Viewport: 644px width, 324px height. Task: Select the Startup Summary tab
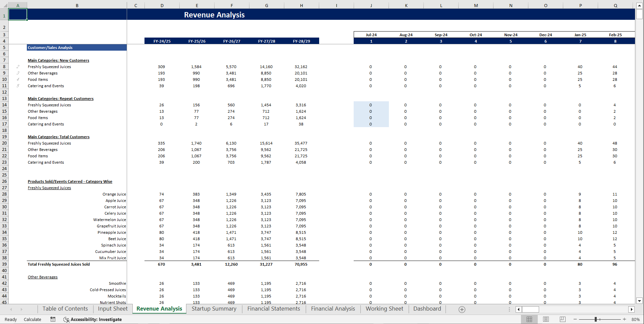point(214,309)
